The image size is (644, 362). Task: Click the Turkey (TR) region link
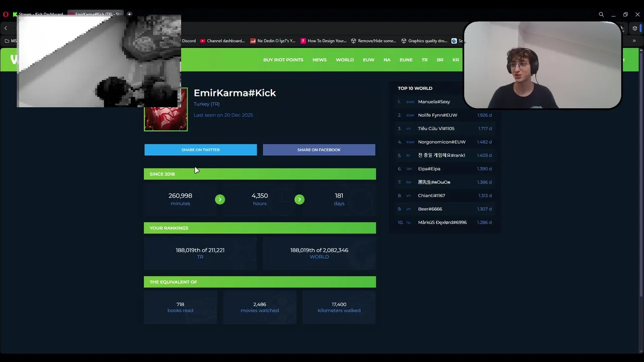[x=207, y=104]
